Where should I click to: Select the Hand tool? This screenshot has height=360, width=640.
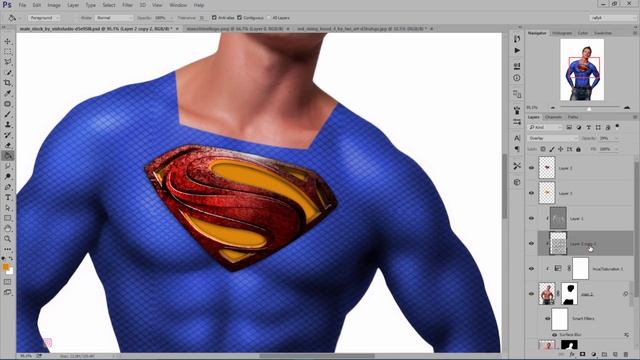click(x=8, y=228)
